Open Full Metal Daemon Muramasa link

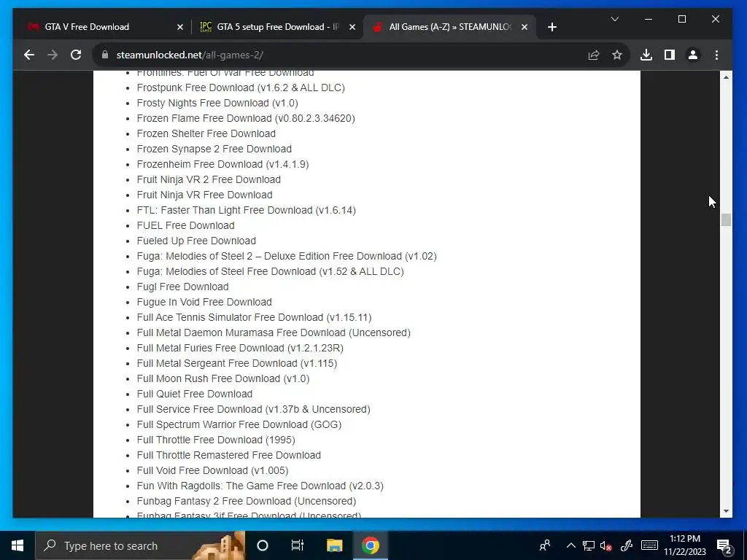[x=274, y=332]
